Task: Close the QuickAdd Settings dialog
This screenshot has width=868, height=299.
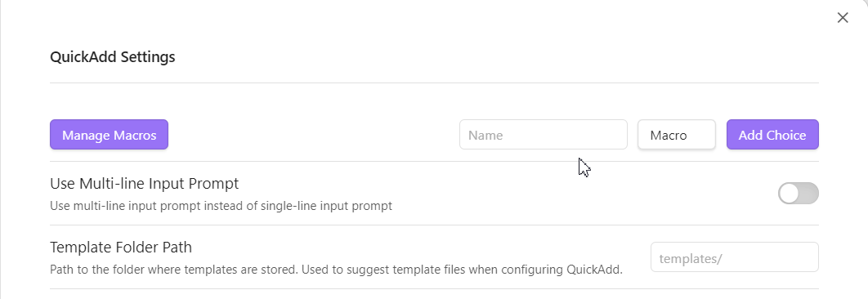Action: pos(843,18)
